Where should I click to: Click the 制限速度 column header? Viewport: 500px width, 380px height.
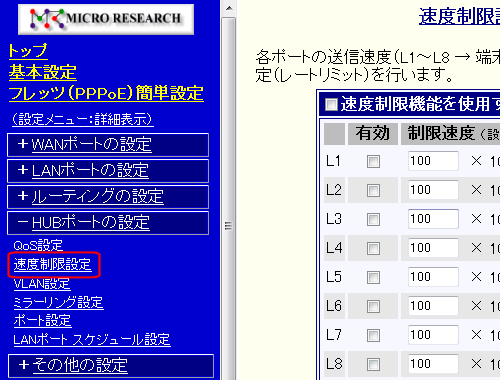pos(451,134)
